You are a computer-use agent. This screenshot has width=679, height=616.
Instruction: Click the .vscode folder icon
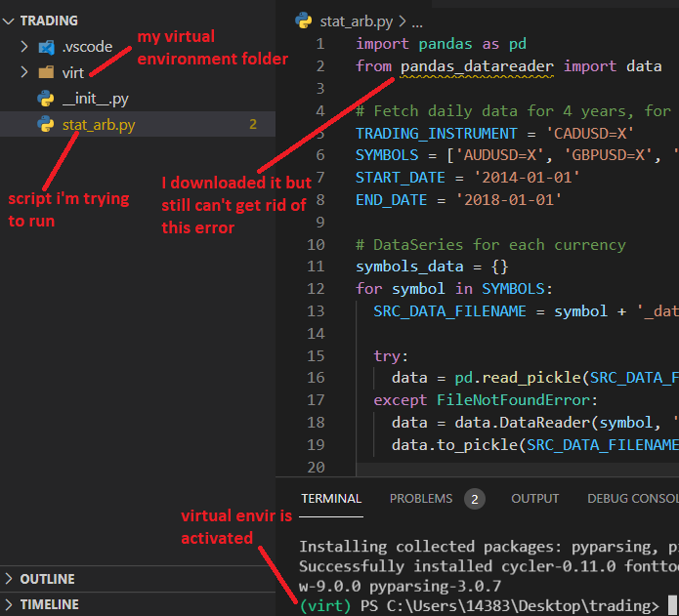pos(46,47)
